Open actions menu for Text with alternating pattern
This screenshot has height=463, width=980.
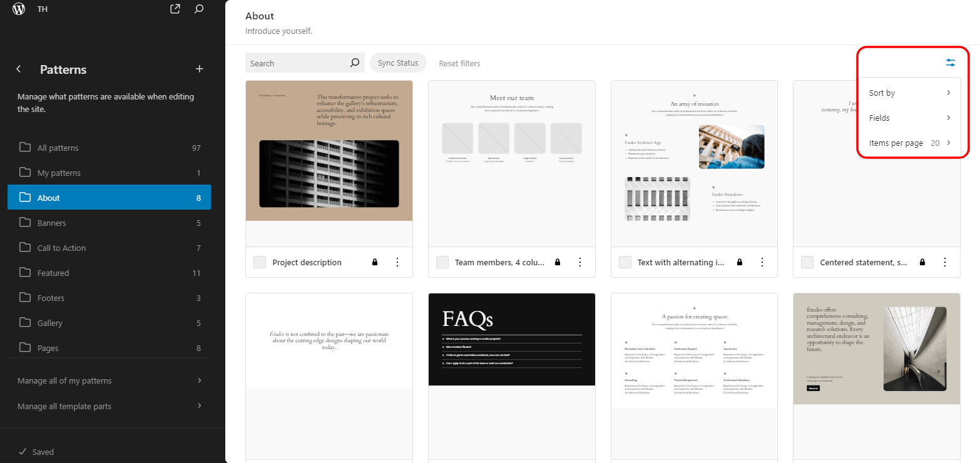click(762, 262)
